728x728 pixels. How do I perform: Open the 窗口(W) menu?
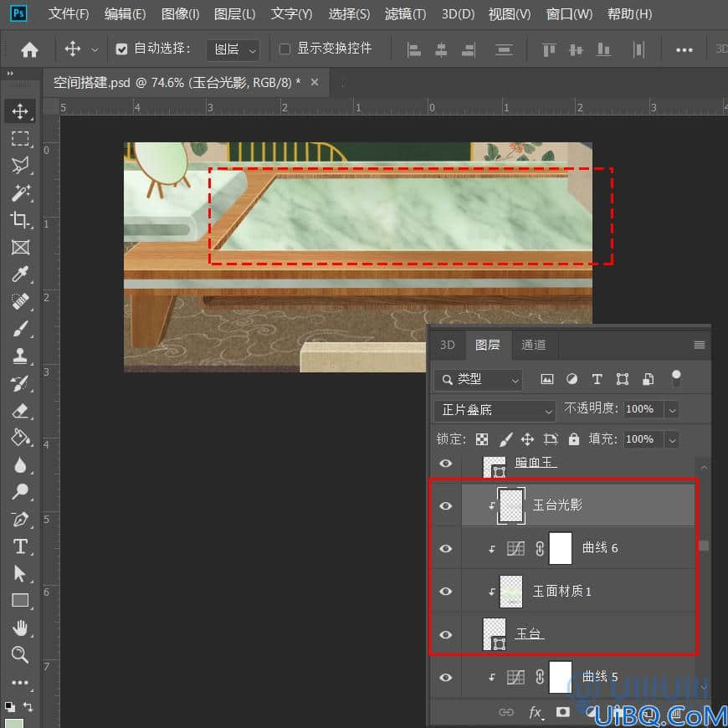[x=569, y=14]
